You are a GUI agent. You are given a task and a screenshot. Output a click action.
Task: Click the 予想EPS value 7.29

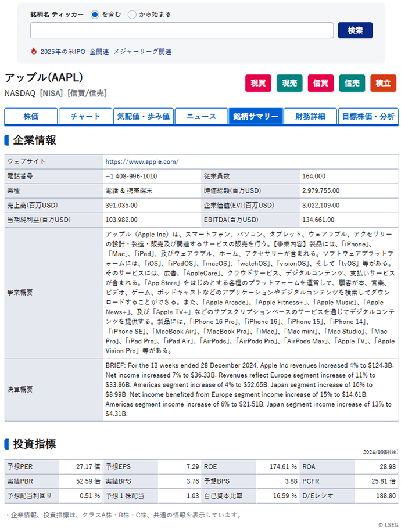pos(192,467)
